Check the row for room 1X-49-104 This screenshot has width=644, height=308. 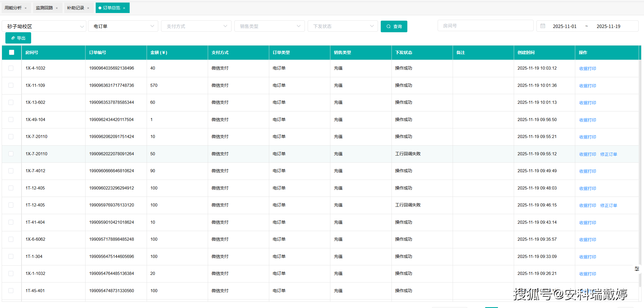click(x=11, y=120)
